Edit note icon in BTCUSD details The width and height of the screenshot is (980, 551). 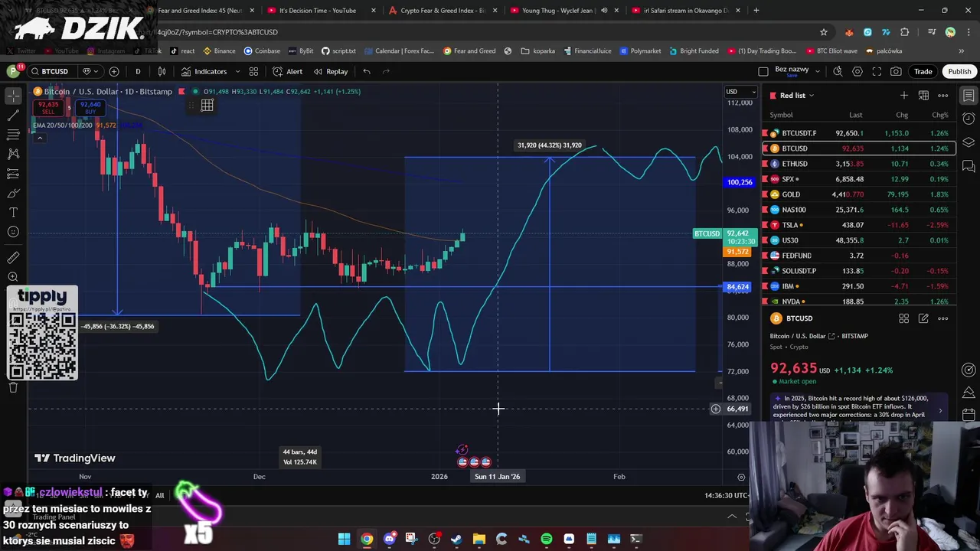pyautogui.click(x=923, y=318)
